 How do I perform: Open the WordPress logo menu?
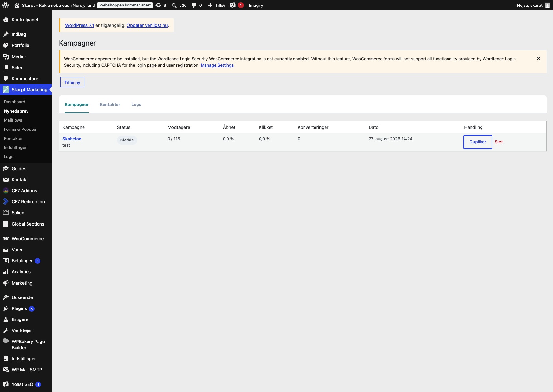tap(6, 5)
